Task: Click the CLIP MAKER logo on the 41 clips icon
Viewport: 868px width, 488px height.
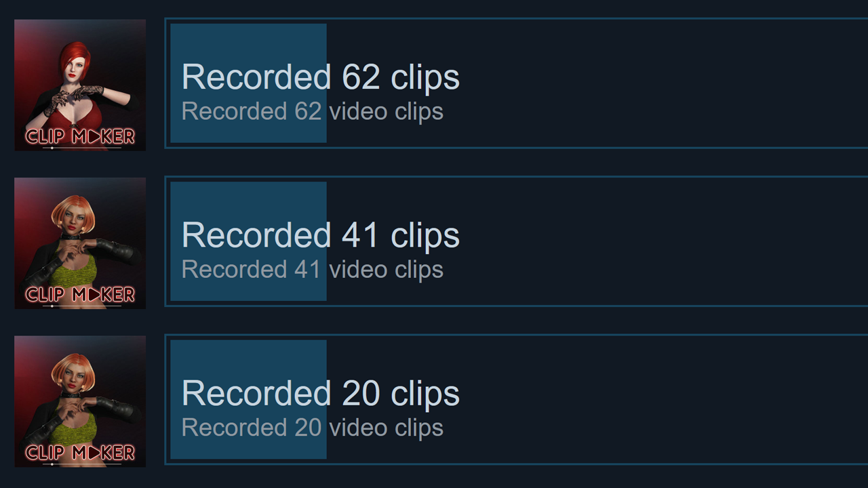Action: (x=80, y=294)
